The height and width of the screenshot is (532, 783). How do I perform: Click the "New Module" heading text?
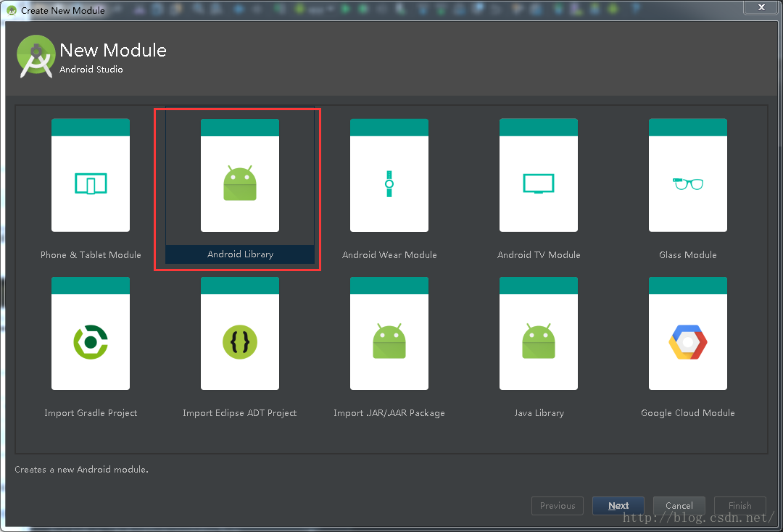click(113, 50)
